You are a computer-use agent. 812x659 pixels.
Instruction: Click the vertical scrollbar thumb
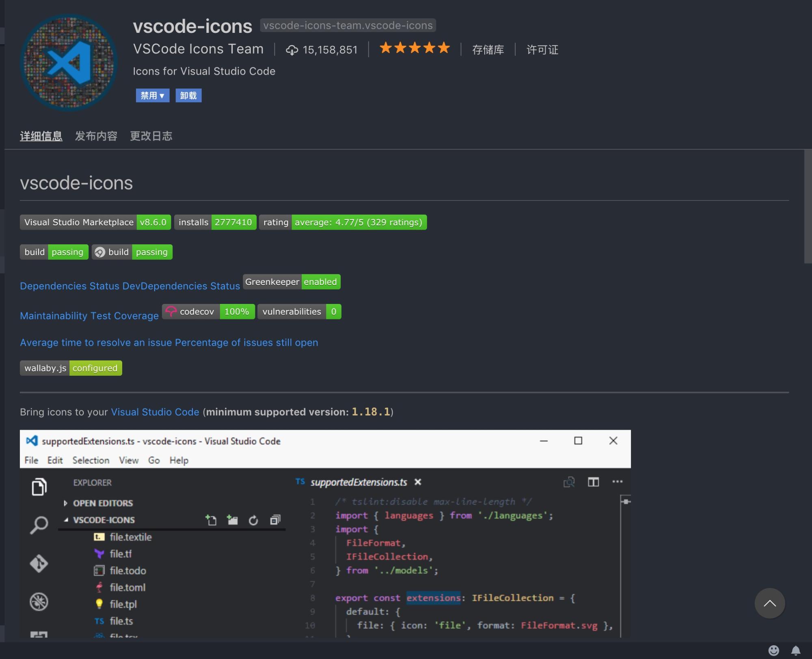(808, 207)
